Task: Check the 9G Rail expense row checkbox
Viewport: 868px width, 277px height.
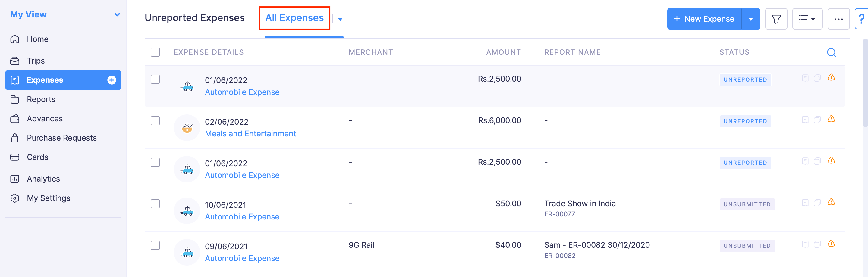Action: click(x=155, y=246)
